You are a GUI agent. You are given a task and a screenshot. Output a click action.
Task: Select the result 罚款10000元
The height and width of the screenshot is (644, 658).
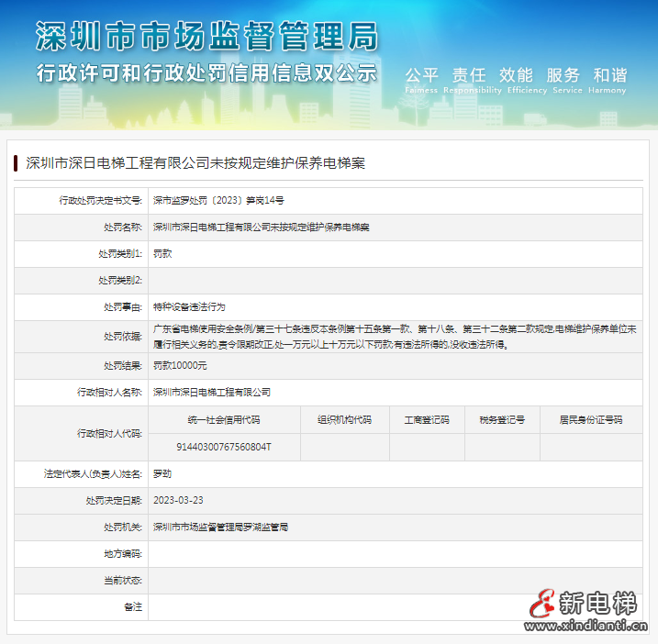point(180,366)
